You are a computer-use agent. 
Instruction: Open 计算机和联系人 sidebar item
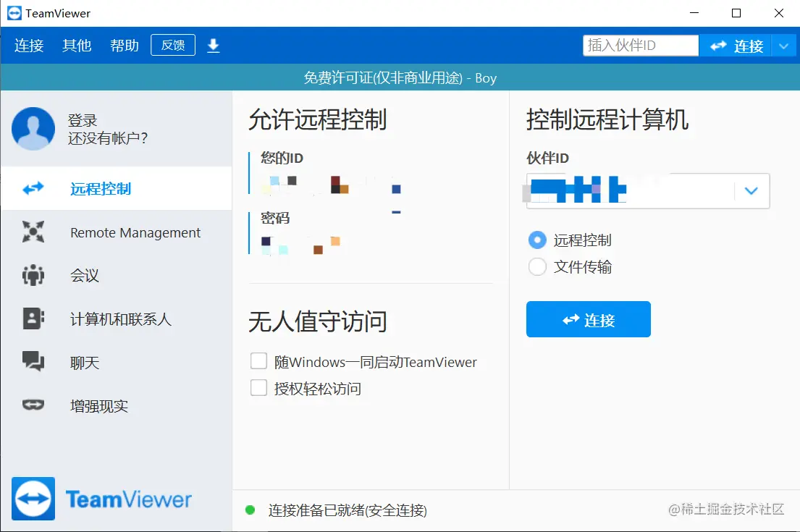[117, 319]
